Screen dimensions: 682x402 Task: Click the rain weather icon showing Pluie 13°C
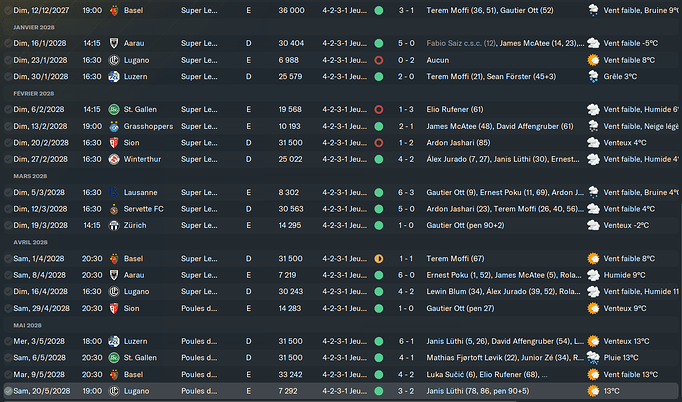tap(594, 358)
